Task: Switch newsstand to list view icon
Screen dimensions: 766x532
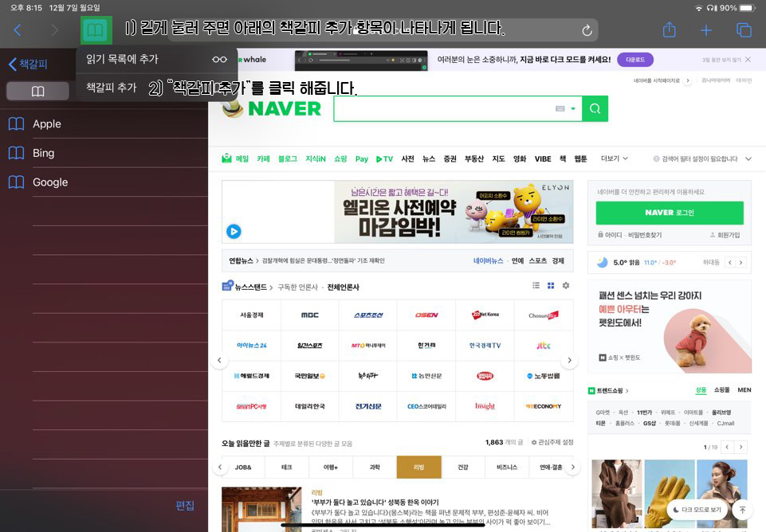Action: click(536, 286)
